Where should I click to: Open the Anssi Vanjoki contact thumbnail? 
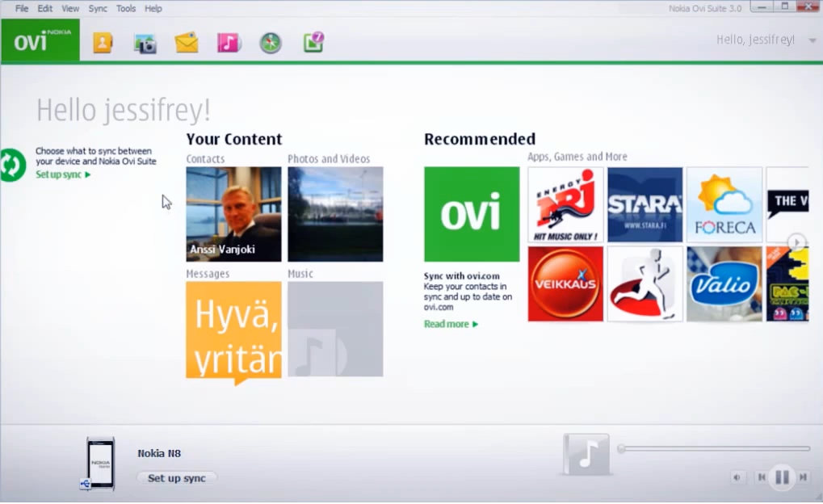233,212
